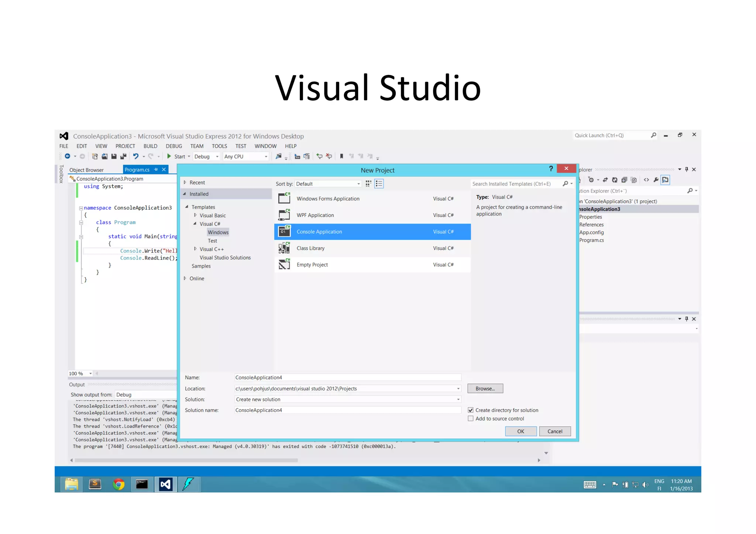Screen dimensions: 756x534
Task: Click the Console Application template icon
Action: point(284,232)
